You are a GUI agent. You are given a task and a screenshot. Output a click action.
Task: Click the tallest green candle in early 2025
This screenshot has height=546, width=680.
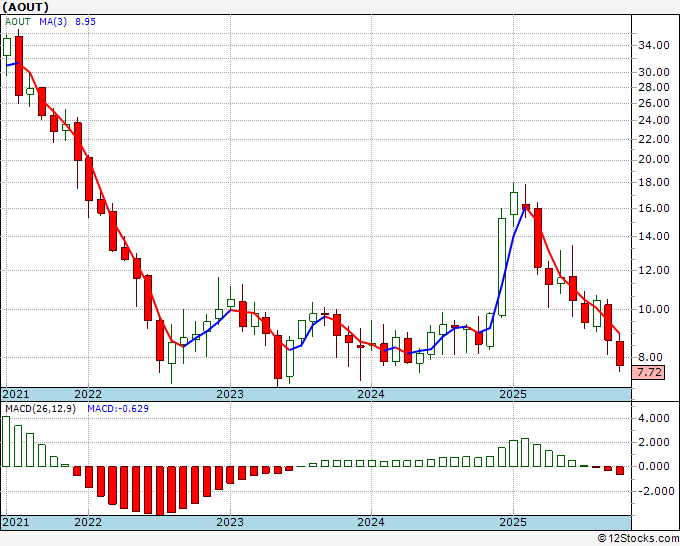502,265
